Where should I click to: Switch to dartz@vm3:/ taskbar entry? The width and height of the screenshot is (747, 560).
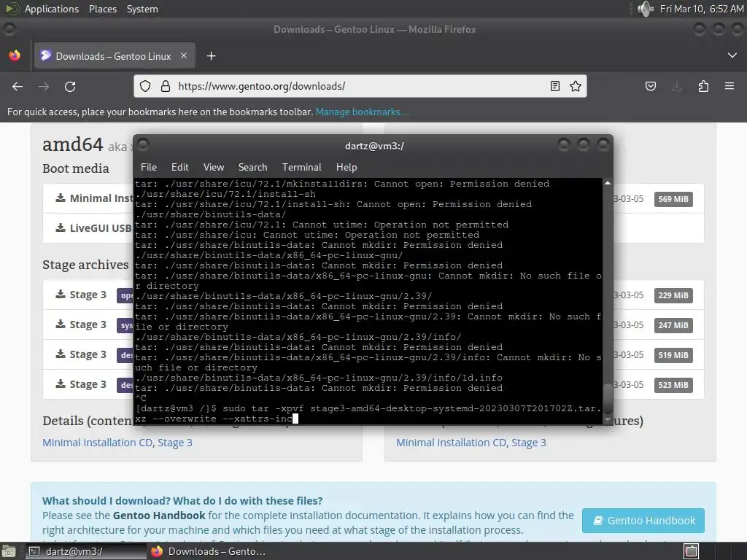85,551
